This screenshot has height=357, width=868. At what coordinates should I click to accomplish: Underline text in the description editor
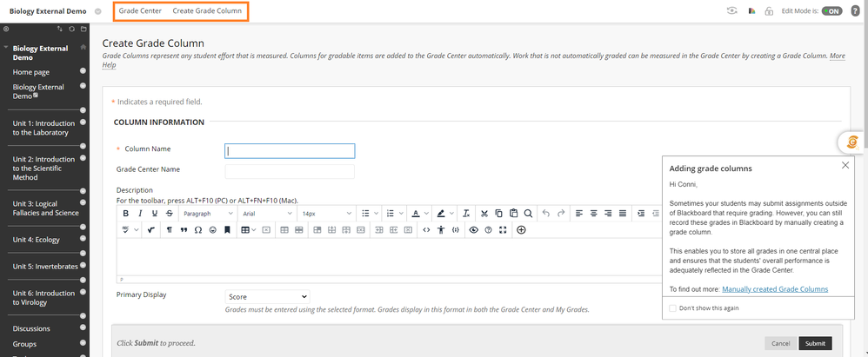155,214
